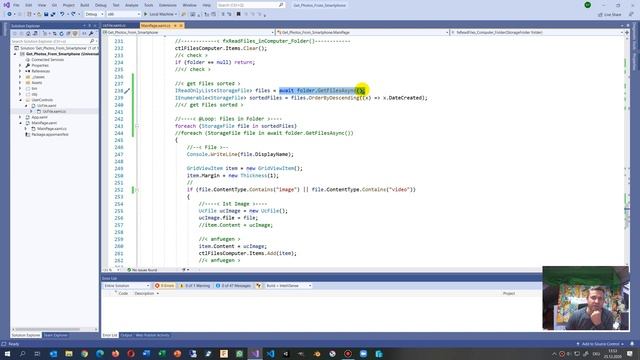
Task: Toggle the Messages filter button
Action: (x=233, y=286)
